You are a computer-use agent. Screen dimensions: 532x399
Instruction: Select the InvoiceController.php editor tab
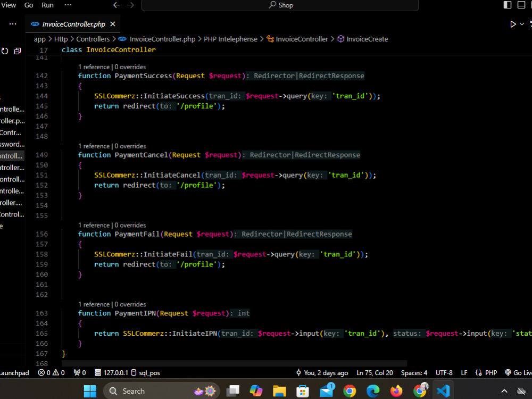pyautogui.click(x=73, y=24)
